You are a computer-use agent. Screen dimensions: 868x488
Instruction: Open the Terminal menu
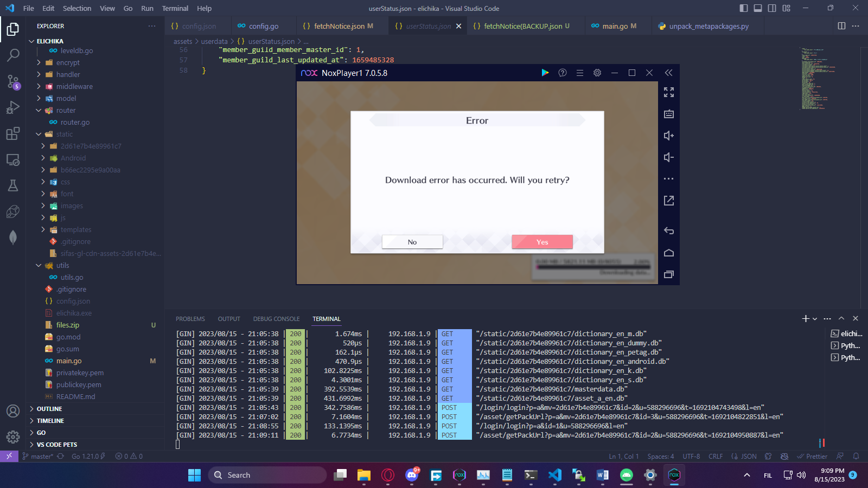[x=175, y=8]
